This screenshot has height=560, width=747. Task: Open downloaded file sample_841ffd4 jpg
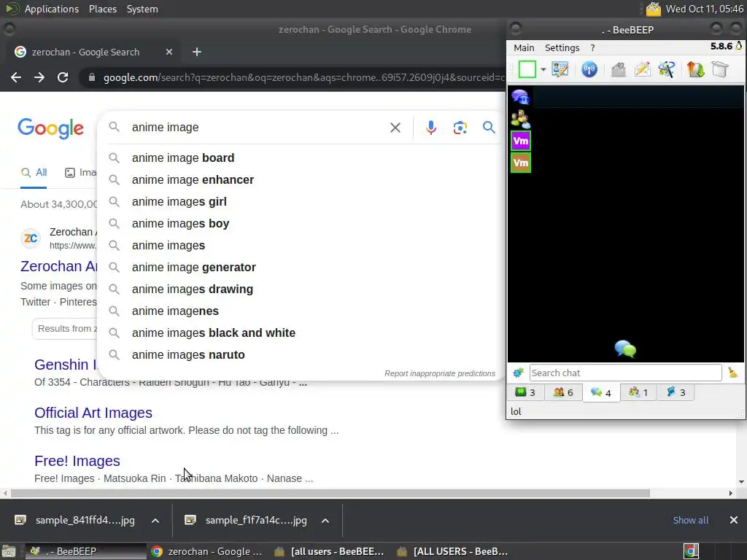(x=75, y=521)
